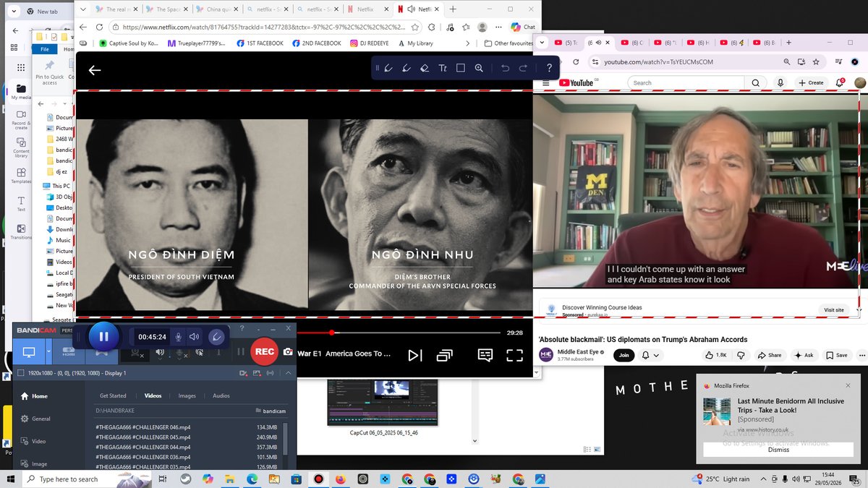Select the text tool in drawing toolbar
Image resolution: width=868 pixels, height=488 pixels.
pyautogui.click(x=443, y=68)
